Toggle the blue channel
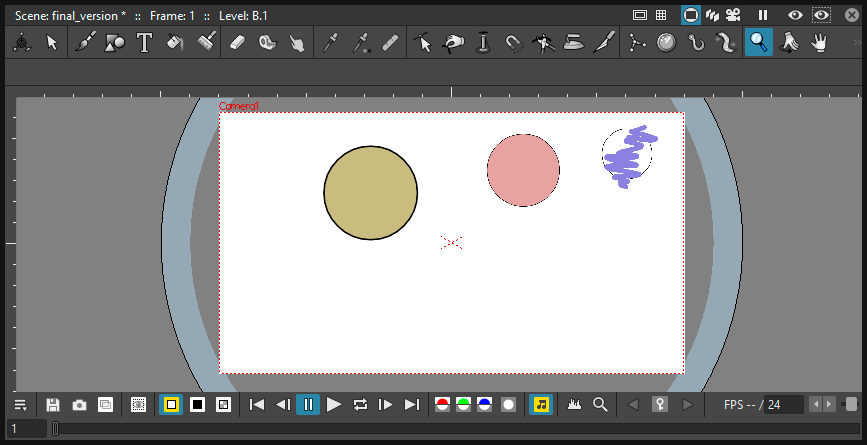The width and height of the screenshot is (867, 445). [485, 405]
